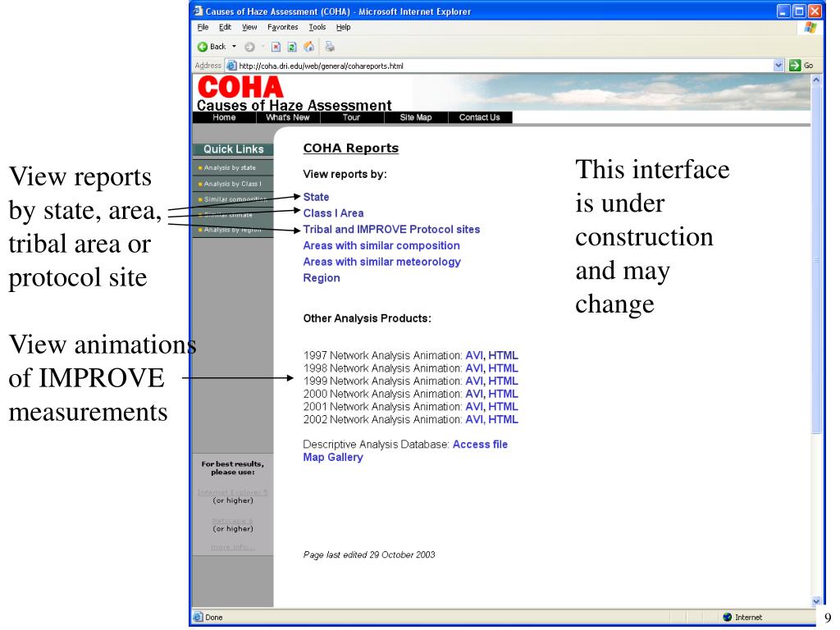Open the Edit menu

225,27
